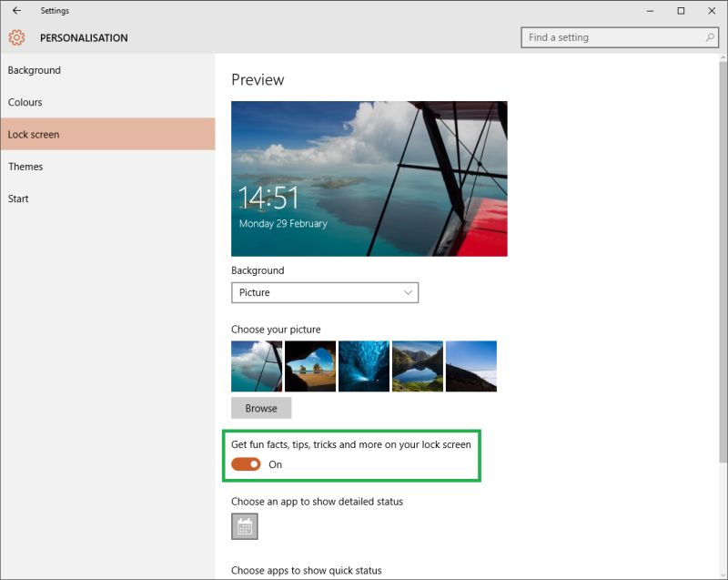Disable fun facts on your lock screen
The width and height of the screenshot is (728, 580).
tap(248, 464)
